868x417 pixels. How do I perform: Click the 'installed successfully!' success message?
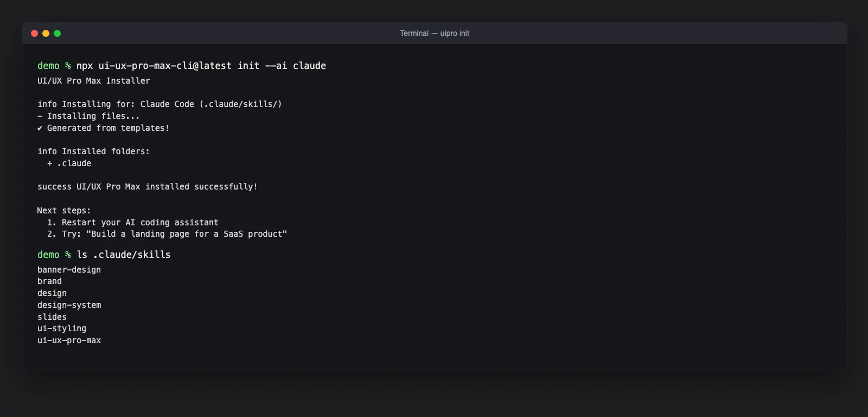click(x=148, y=187)
